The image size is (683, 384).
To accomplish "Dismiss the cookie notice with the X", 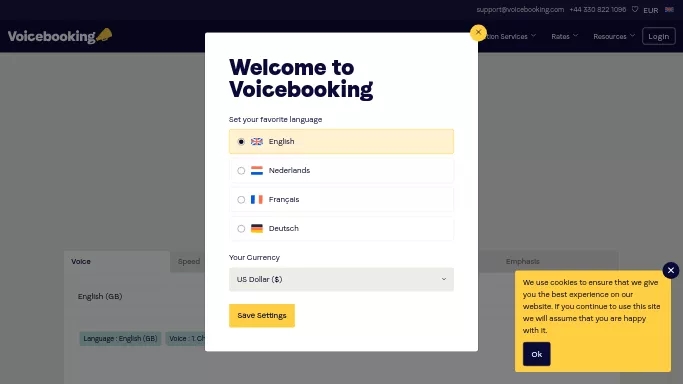I will coord(671,270).
